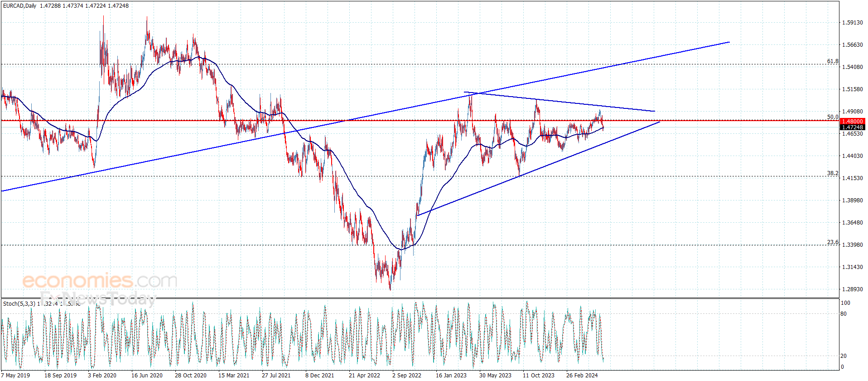Select the red horizontal line at 1.48000
Screen dimensions: 868x381
point(419,121)
